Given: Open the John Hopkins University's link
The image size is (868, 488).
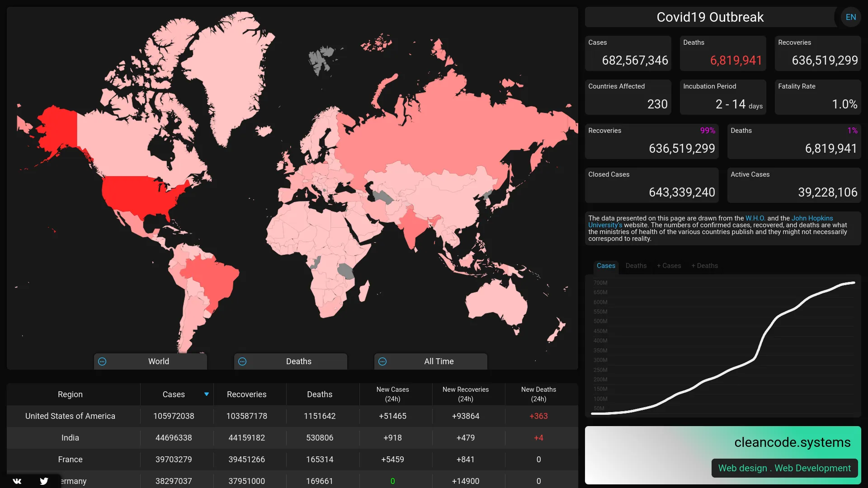Looking at the screenshot, I should pyautogui.click(x=812, y=218).
